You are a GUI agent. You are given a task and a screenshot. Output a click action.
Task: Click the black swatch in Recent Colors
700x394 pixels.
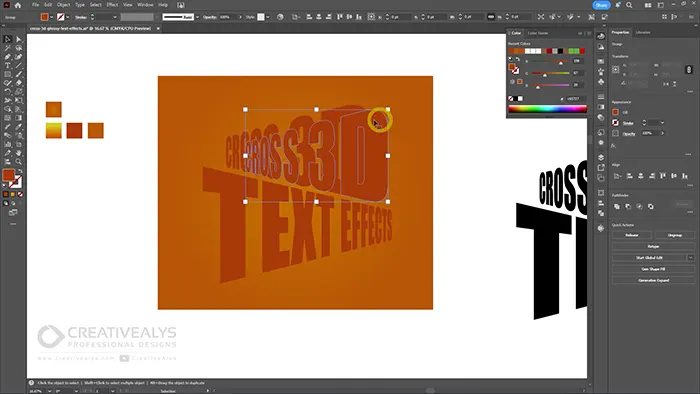pyautogui.click(x=560, y=51)
